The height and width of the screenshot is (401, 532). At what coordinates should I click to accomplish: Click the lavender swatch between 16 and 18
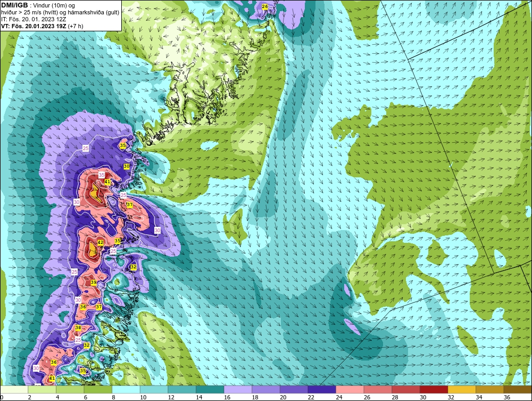point(238,389)
